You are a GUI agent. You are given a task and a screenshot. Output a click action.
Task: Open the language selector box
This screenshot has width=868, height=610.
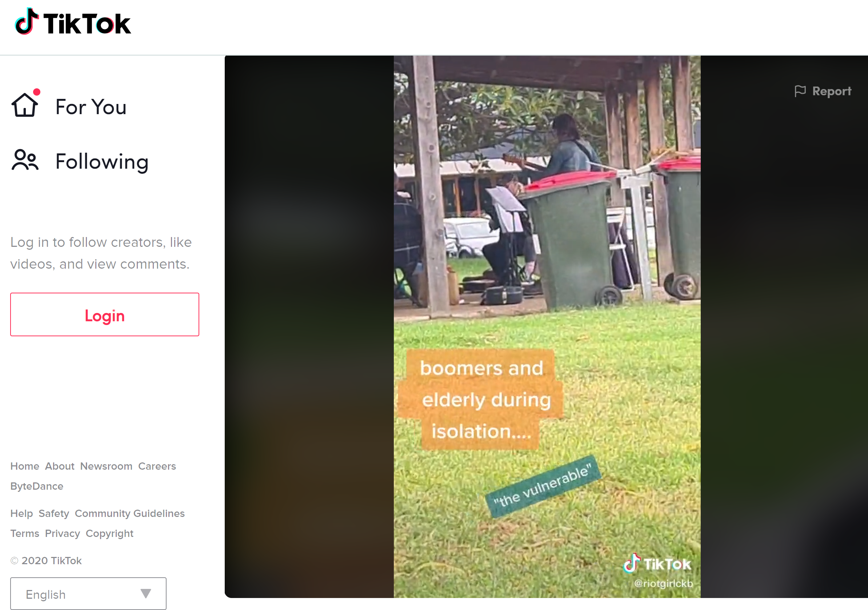(x=88, y=593)
